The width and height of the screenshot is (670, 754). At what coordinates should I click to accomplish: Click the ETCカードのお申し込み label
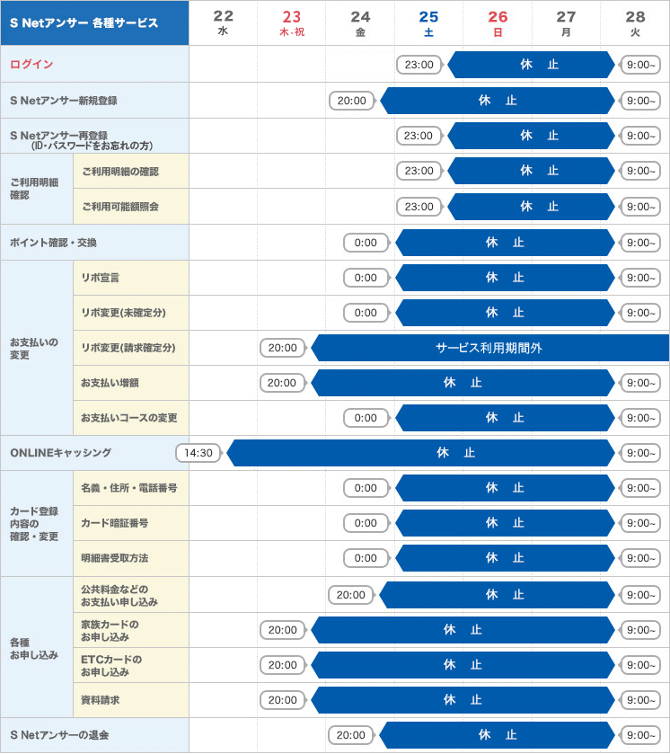pos(112,665)
